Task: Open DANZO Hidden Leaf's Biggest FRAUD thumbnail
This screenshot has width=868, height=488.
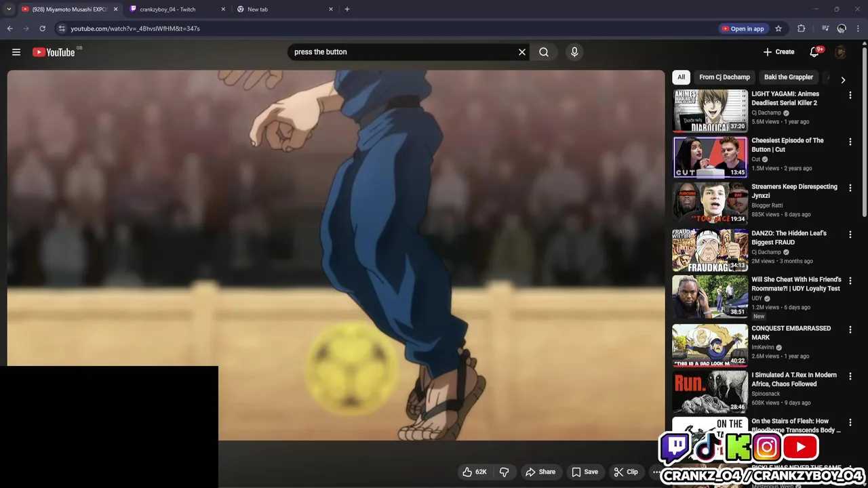Action: pyautogui.click(x=710, y=250)
